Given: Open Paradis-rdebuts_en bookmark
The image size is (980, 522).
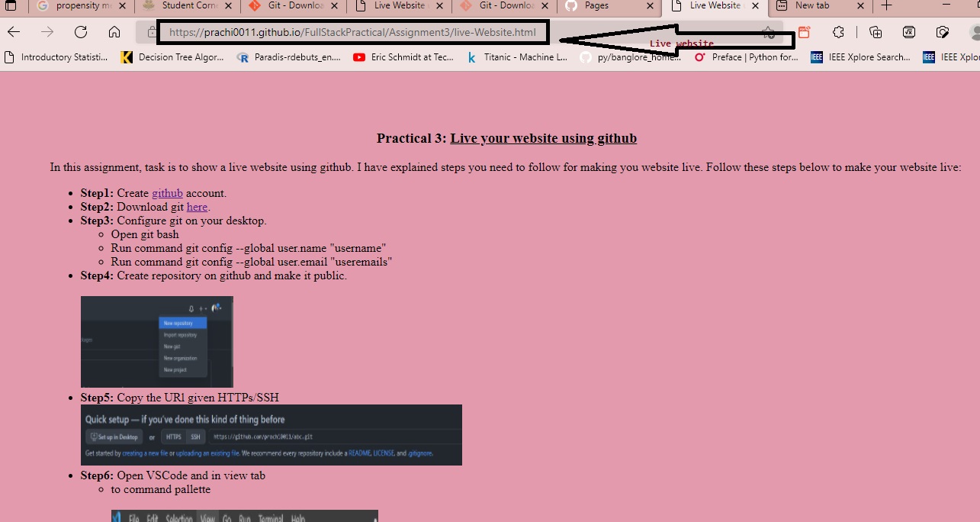Looking at the screenshot, I should click(x=289, y=57).
